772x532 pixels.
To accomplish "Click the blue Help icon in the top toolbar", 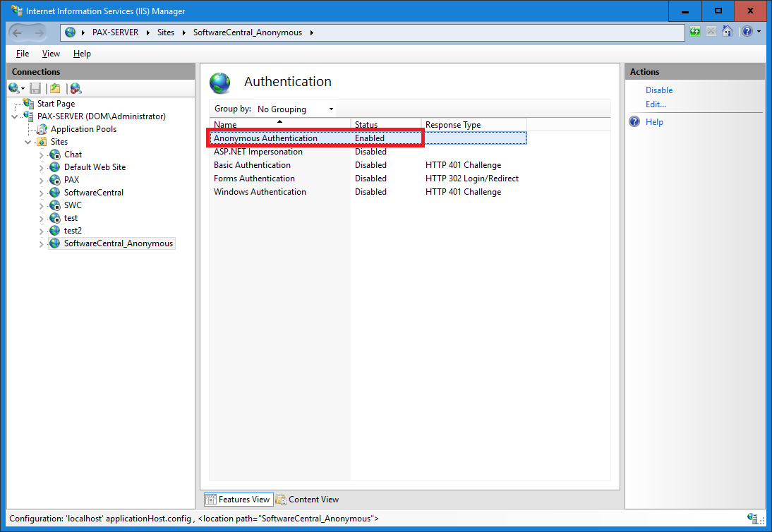I will coord(747,32).
